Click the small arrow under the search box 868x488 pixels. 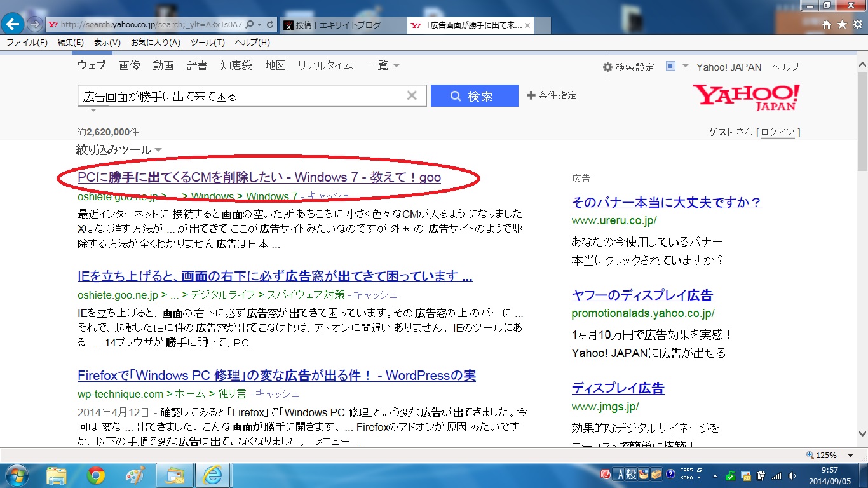coord(93,110)
